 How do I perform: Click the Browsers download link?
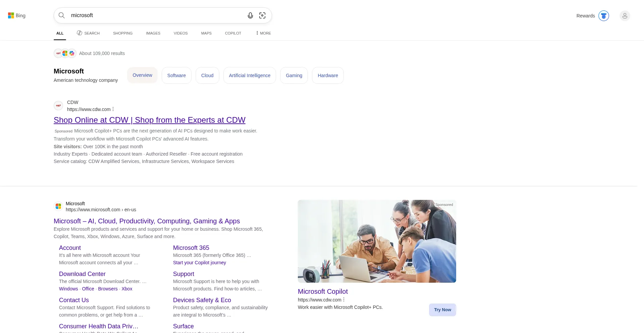coord(108,289)
